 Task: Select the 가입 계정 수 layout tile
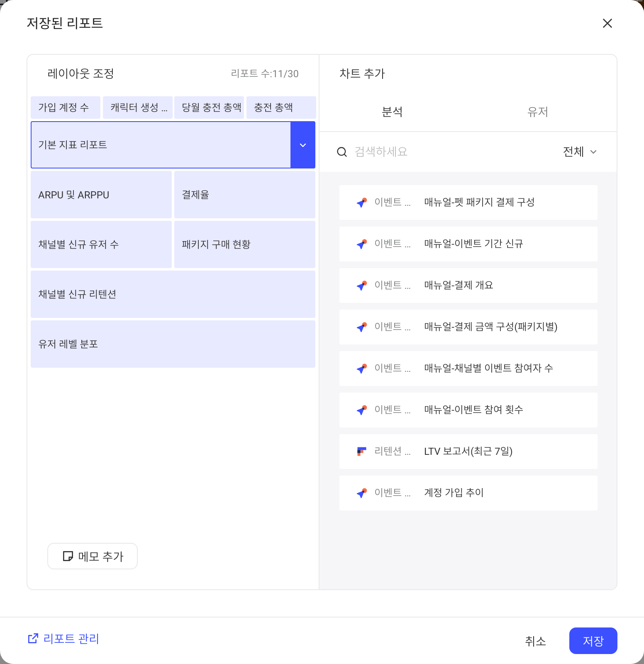[66, 107]
